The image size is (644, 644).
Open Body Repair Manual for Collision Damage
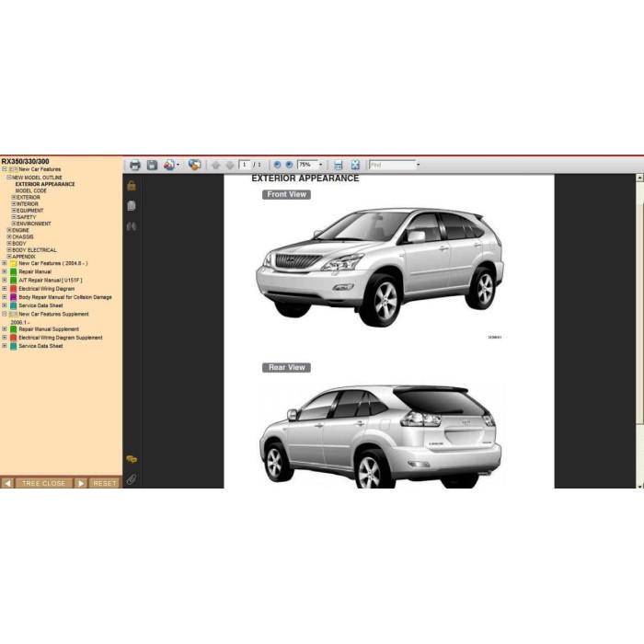(x=65, y=297)
